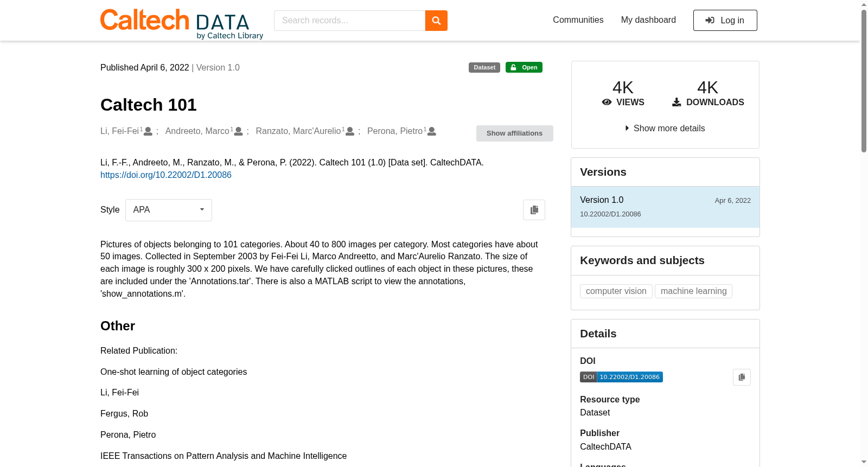Open the citation Style dropdown
Screen dimensions: 868x467
[169, 210]
